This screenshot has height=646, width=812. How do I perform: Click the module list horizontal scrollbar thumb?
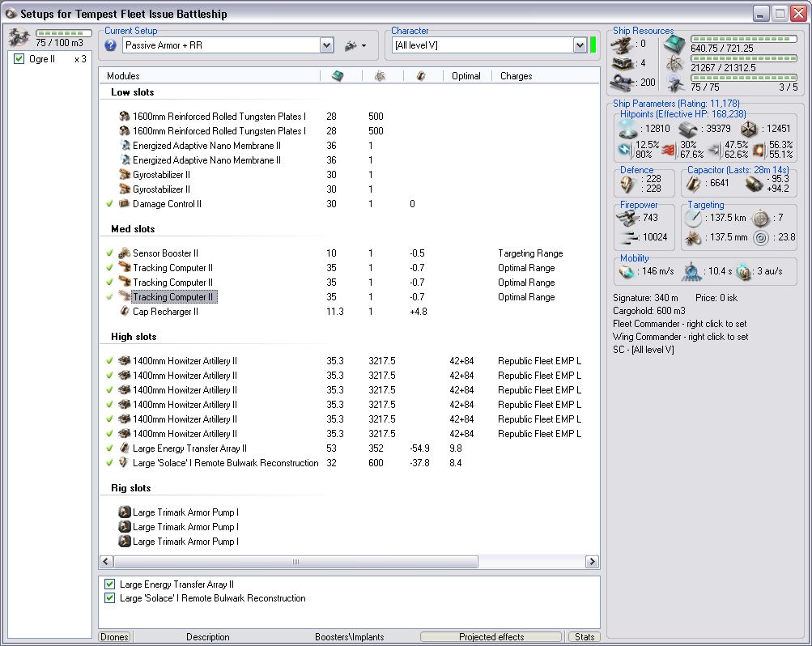(x=295, y=562)
